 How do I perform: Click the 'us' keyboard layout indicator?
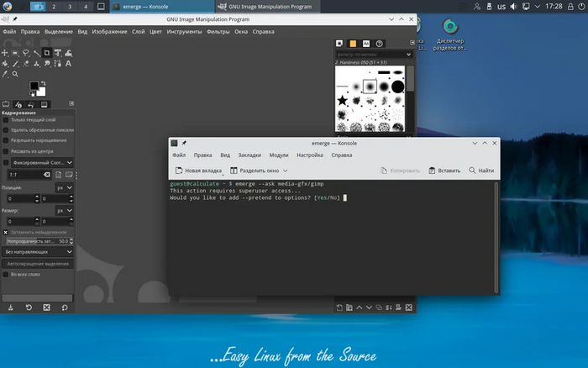(501, 7)
